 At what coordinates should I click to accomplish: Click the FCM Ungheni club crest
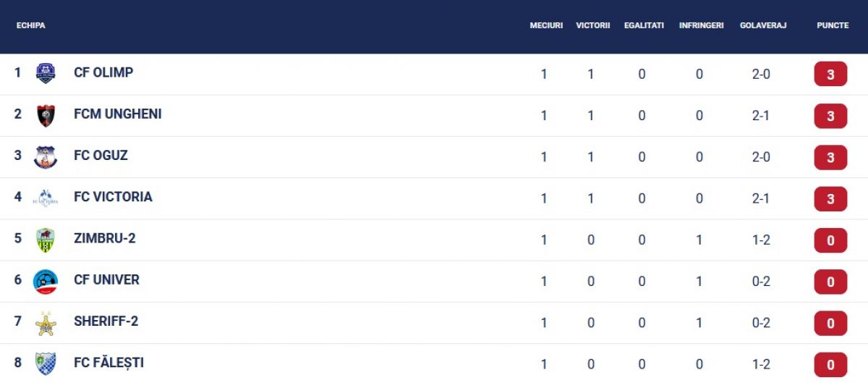[x=46, y=115]
